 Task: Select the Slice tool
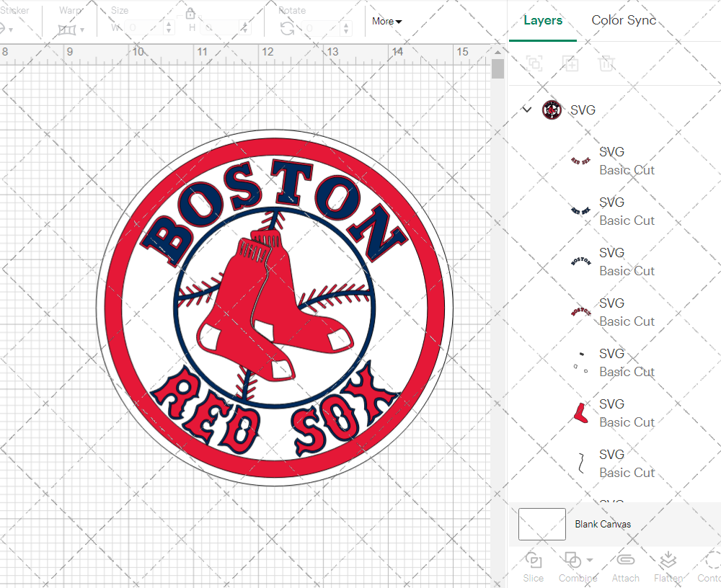point(534,566)
